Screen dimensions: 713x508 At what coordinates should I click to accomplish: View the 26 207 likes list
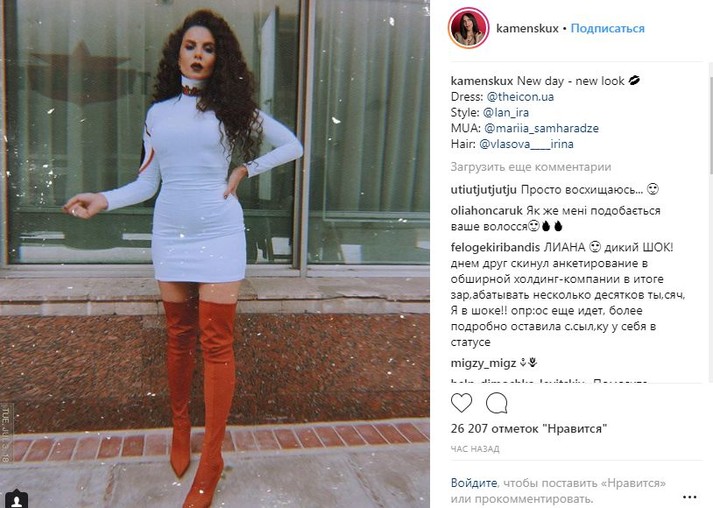tap(529, 428)
